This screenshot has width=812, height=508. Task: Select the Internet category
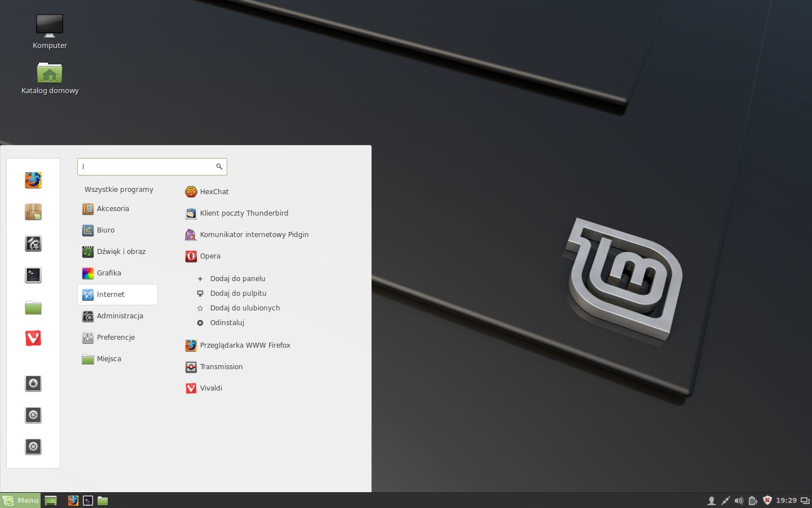[117, 295]
